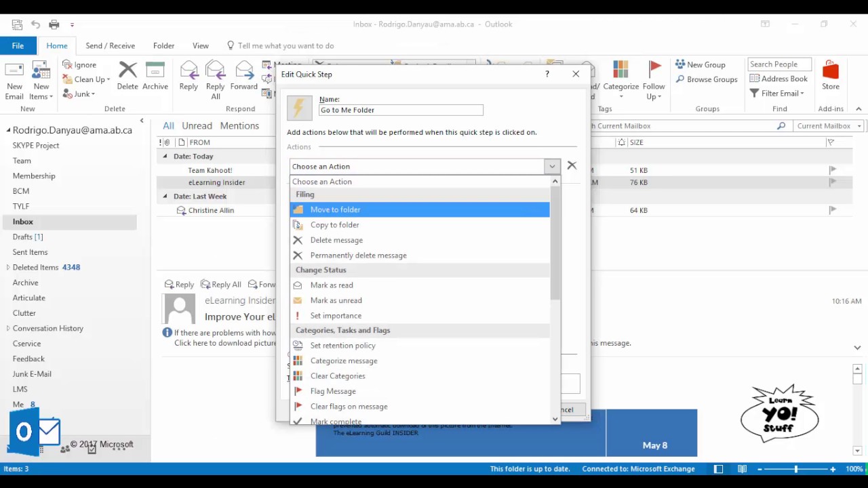Image resolution: width=868 pixels, height=488 pixels.
Task: Expand the Conversation History folder
Action: click(x=8, y=329)
